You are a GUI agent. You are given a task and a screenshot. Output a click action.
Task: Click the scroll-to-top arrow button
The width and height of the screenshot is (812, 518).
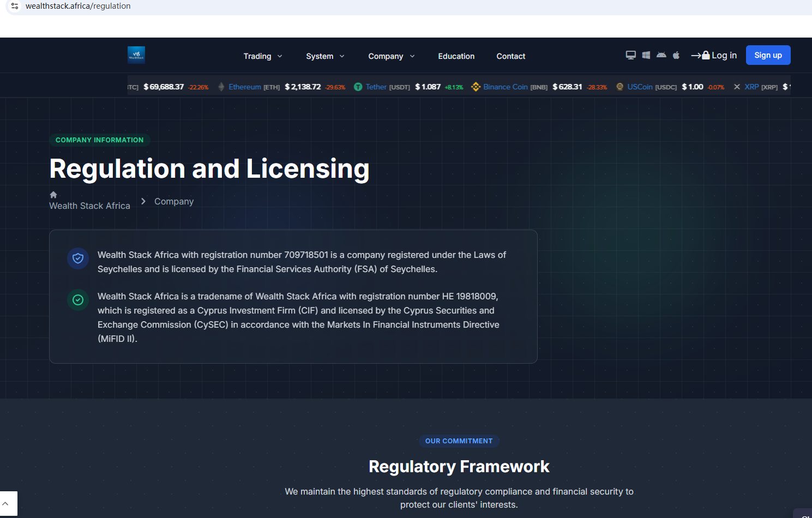pos(7,503)
